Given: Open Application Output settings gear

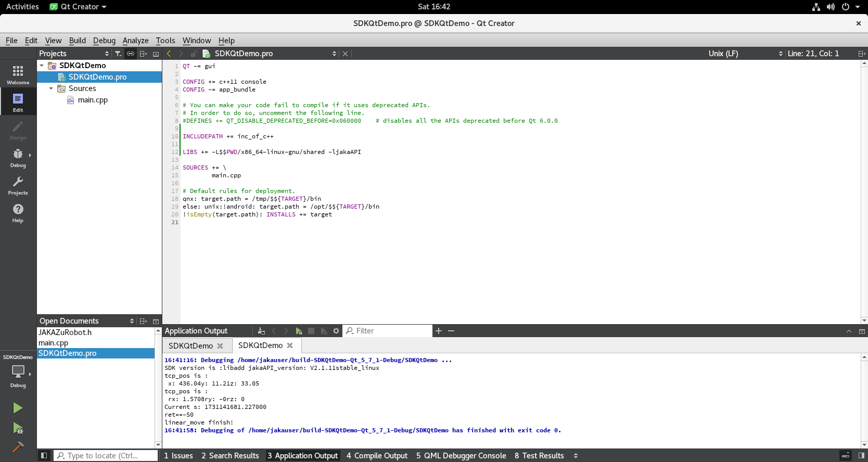Looking at the screenshot, I should 336,331.
